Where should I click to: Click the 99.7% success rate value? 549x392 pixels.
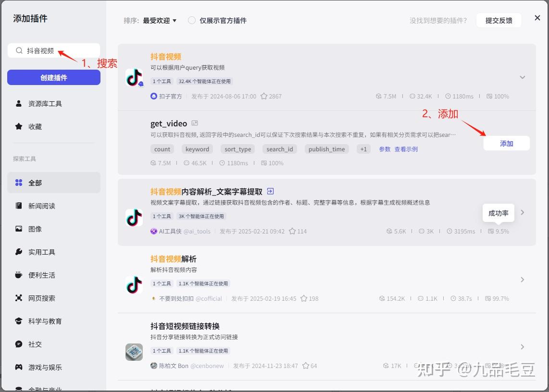click(x=500, y=298)
